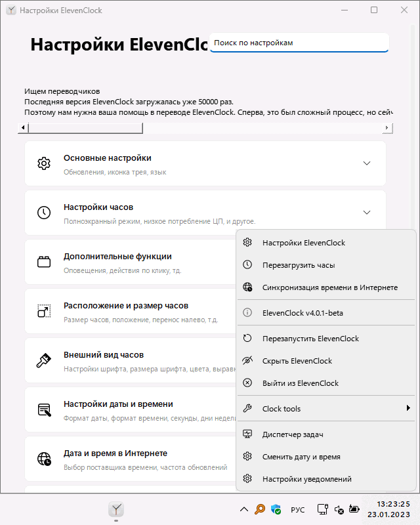
Task: Click the muted volume tray icon
Action: (x=339, y=510)
